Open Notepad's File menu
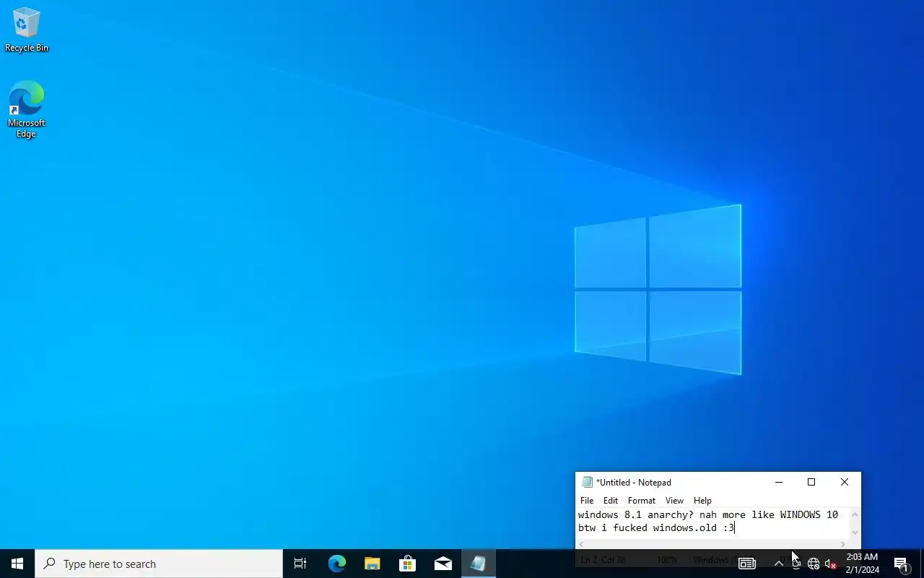The height and width of the screenshot is (578, 924). click(587, 500)
